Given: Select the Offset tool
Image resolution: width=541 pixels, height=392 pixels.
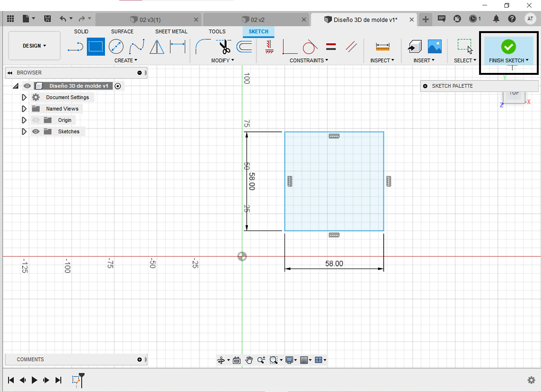Looking at the screenshot, I should 244,47.
